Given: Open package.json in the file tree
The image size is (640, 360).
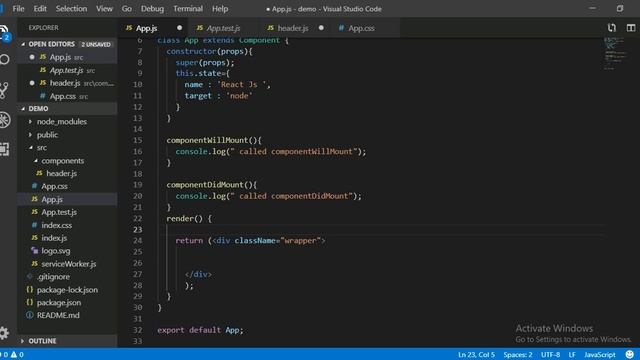Looking at the screenshot, I should coord(67,302).
